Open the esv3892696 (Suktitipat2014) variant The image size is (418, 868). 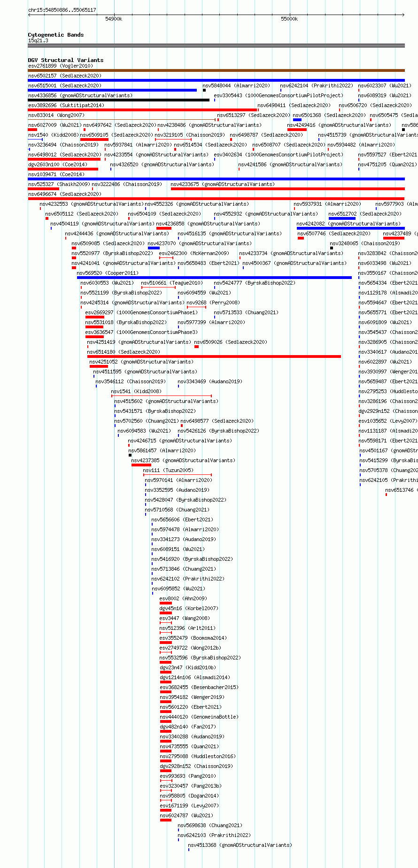66,105
